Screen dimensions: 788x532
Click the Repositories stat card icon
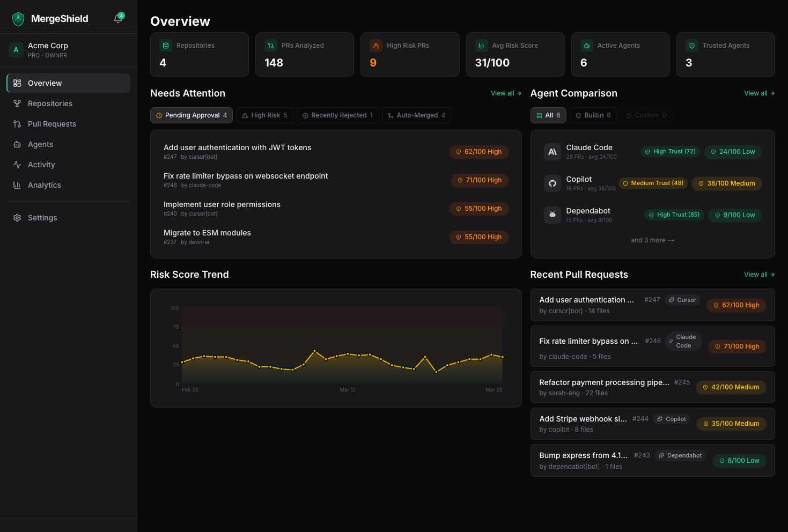click(x=166, y=46)
